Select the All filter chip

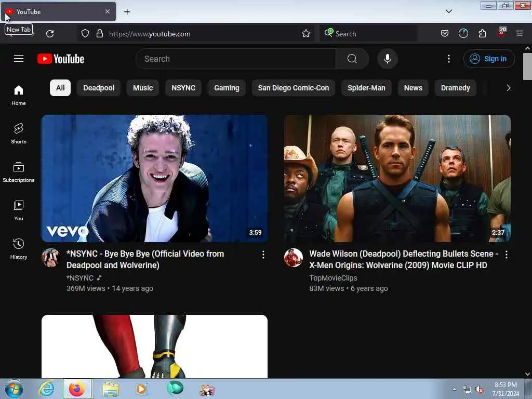(60, 88)
